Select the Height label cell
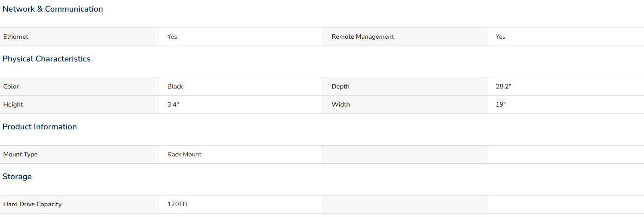This screenshot has height=217, width=644. click(x=79, y=104)
